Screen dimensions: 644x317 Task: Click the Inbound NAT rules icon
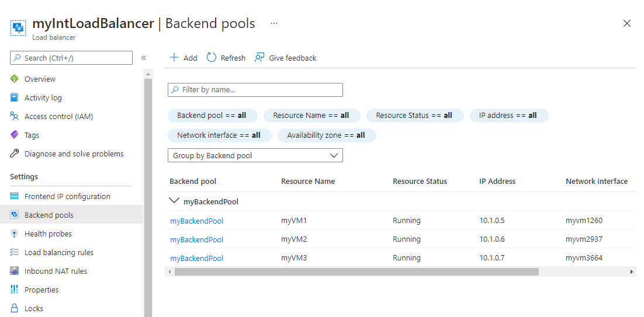tap(15, 271)
